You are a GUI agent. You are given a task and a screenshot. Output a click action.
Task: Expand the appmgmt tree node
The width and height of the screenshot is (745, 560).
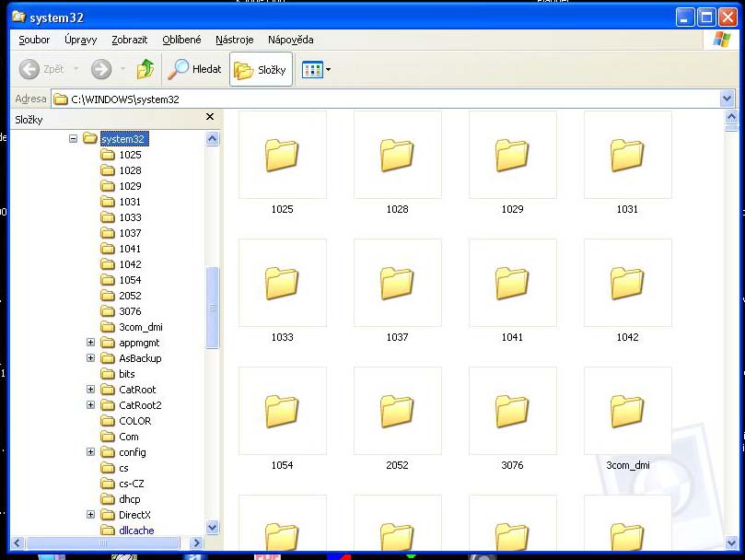tap(90, 343)
